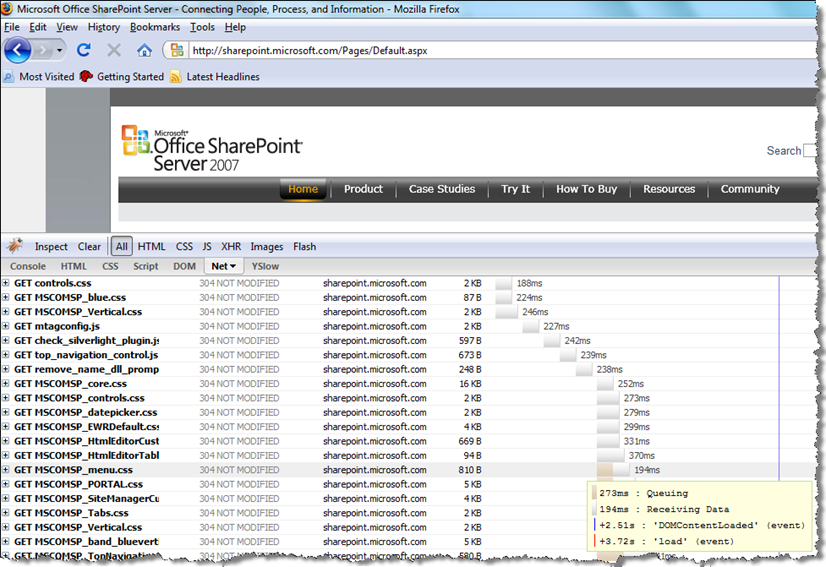Open the Bookmarks menu
The width and height of the screenshot is (826, 567).
[155, 27]
